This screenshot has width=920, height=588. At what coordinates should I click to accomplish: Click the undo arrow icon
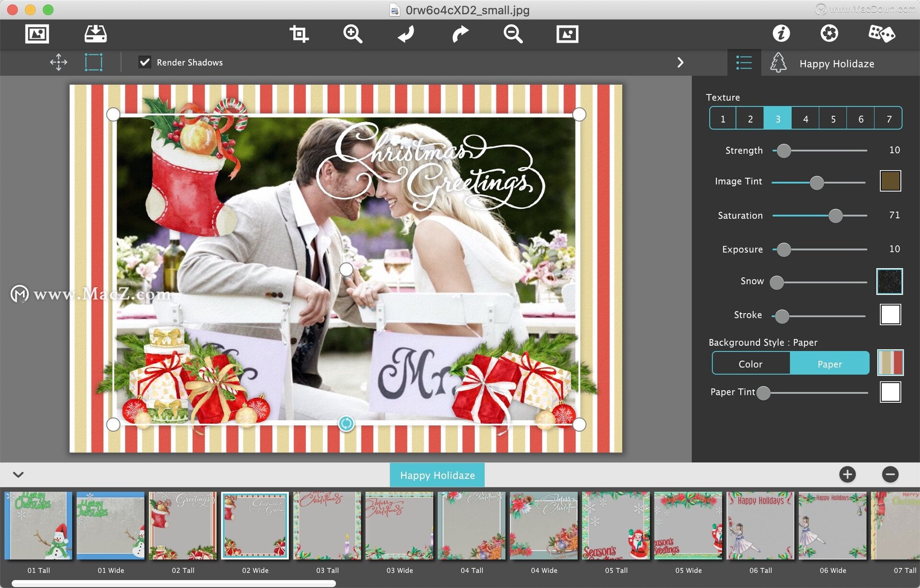(406, 34)
